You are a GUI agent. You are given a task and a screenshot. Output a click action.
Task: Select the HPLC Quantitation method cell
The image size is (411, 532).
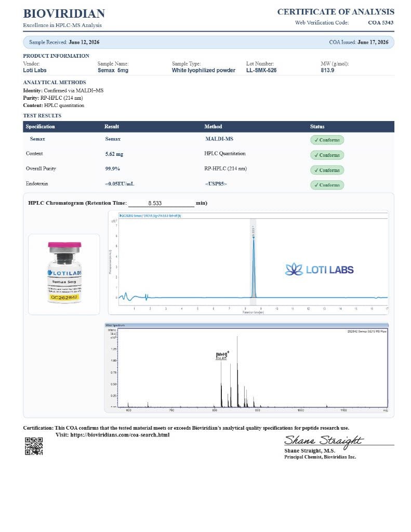point(224,153)
